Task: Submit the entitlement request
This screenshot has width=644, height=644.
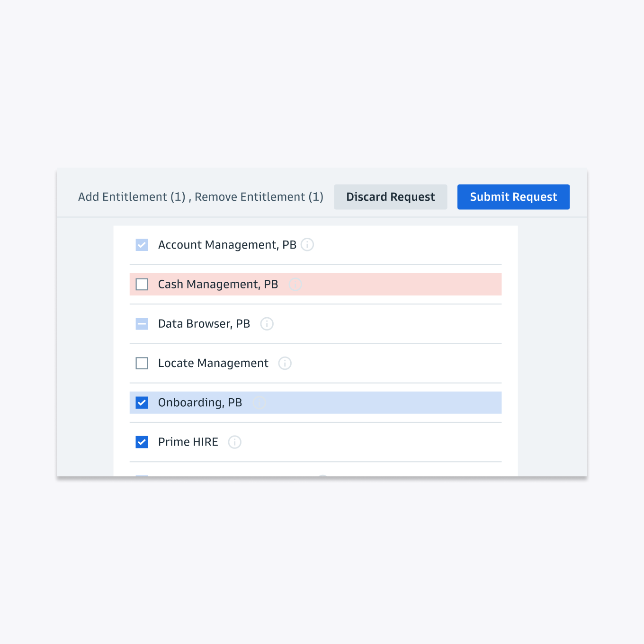Action: [513, 197]
